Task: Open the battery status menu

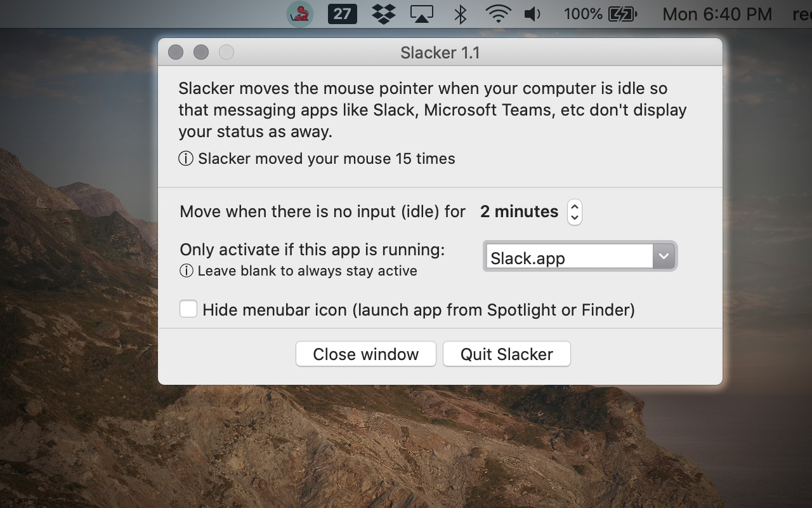Action: point(622,13)
